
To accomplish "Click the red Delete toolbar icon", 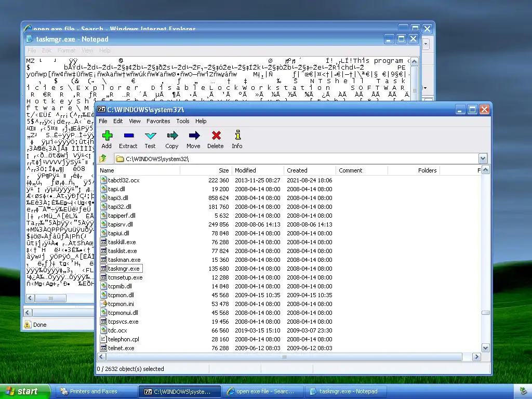I will click(216, 136).
